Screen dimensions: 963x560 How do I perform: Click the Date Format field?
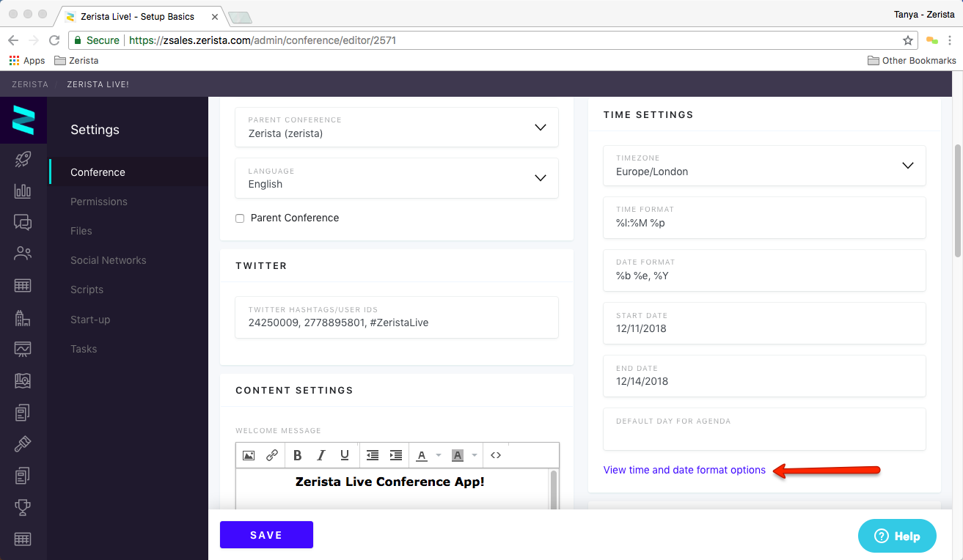pos(764,270)
